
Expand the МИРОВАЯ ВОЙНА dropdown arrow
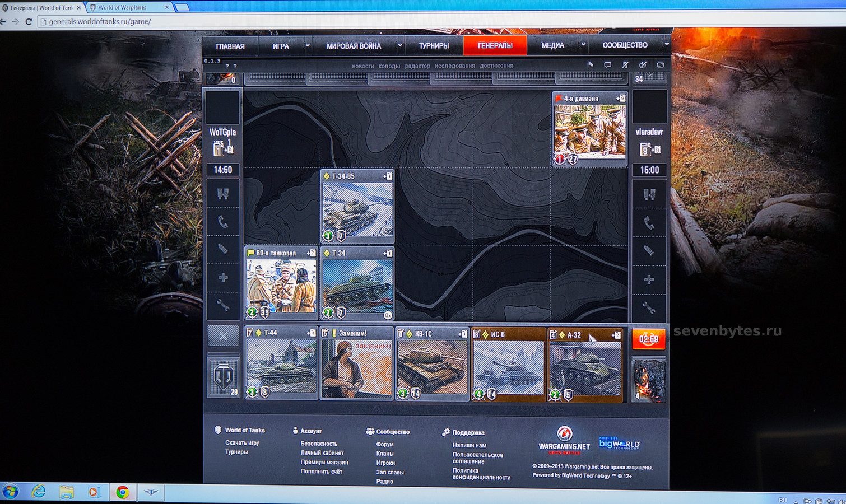(400, 46)
